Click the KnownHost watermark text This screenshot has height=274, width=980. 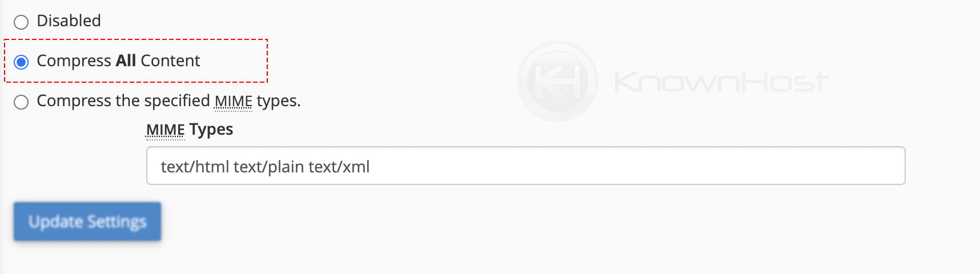coord(721,82)
